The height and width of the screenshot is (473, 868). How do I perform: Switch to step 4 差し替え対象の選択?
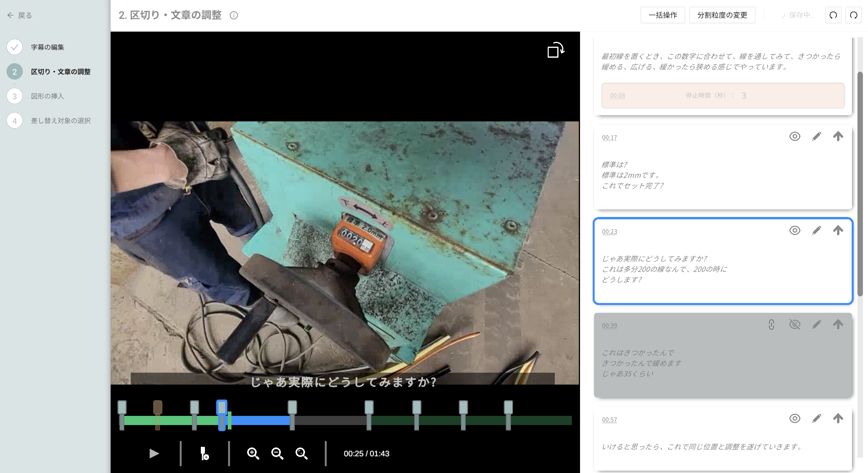[61, 121]
